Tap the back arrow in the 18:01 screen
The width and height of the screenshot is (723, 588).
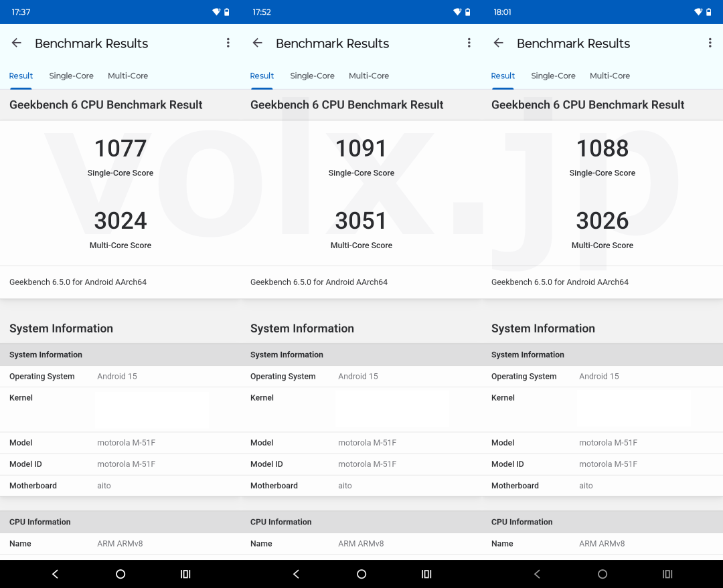pos(499,43)
